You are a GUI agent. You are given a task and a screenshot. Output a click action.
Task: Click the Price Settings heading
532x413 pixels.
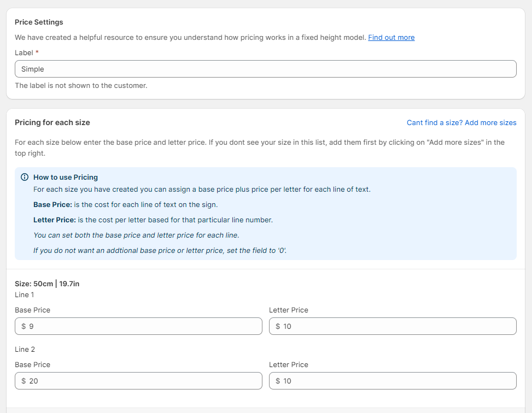click(39, 22)
